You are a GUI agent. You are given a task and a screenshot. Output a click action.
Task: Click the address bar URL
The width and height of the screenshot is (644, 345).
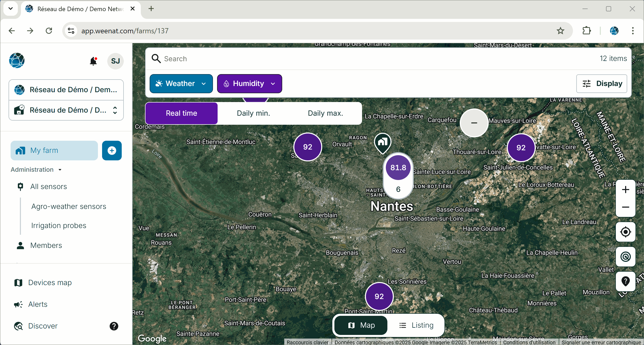pyautogui.click(x=125, y=31)
